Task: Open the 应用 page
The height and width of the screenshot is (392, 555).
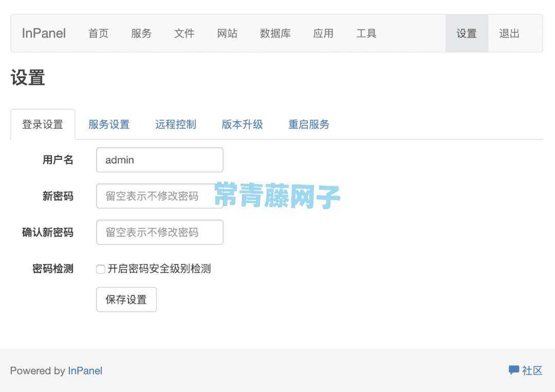Action: 323,33
